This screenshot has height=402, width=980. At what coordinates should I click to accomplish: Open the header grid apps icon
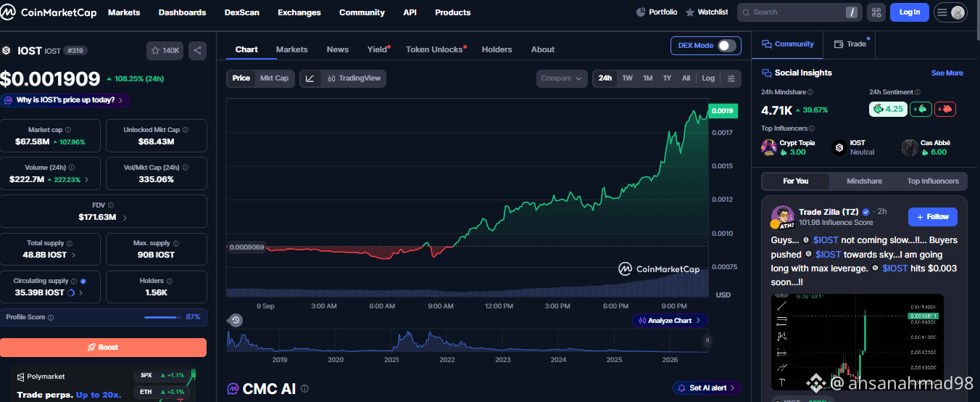click(876, 12)
